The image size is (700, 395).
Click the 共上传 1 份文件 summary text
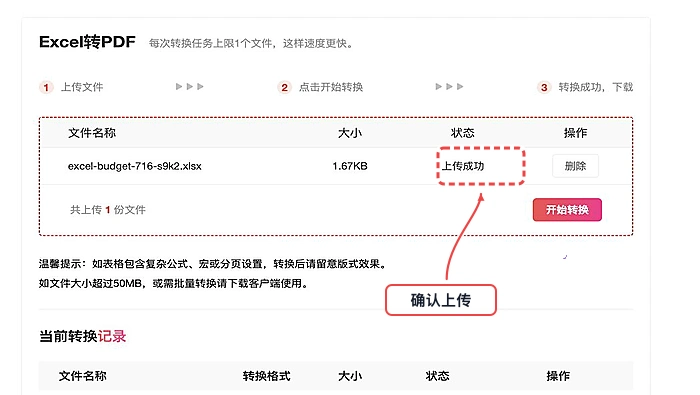click(108, 210)
